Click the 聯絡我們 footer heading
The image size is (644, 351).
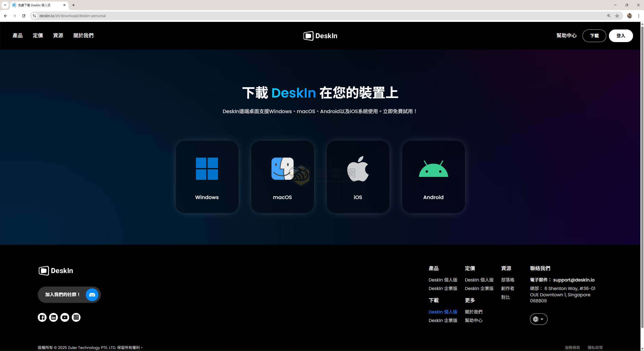coord(540,268)
